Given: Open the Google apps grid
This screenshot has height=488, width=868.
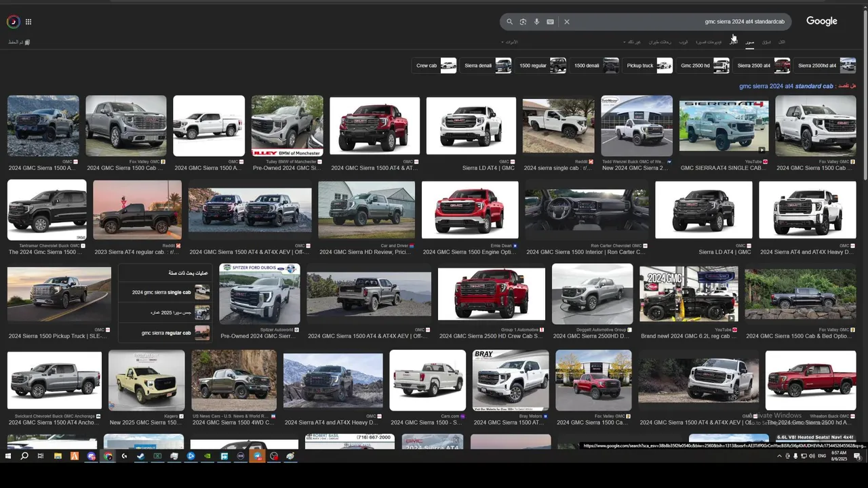Looking at the screenshot, I should click(x=28, y=22).
